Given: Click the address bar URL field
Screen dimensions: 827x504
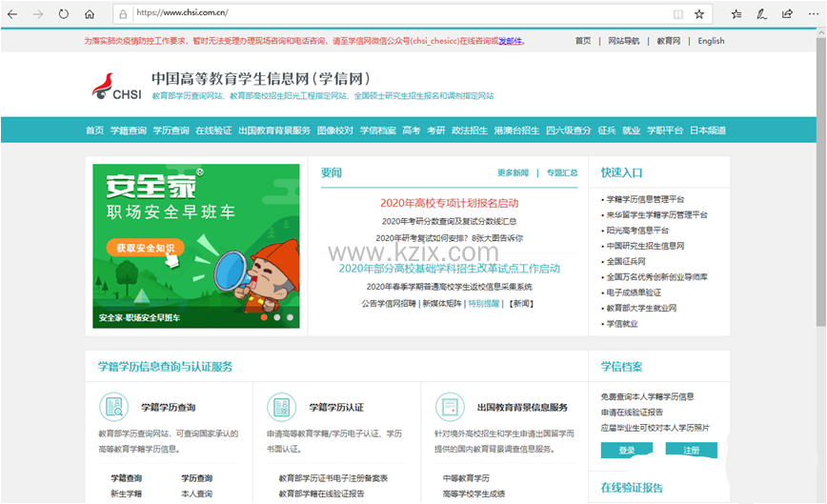Looking at the screenshot, I should (x=381, y=14).
